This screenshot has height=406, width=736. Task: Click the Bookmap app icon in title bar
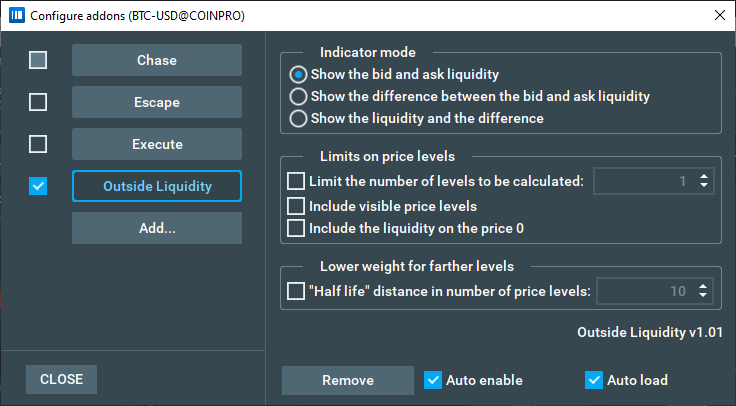pyautogui.click(x=16, y=15)
